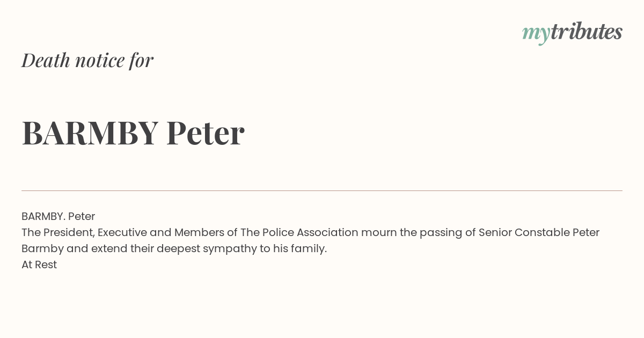Click the mytributes logo
The width and height of the screenshot is (644, 338).
coord(572,33)
